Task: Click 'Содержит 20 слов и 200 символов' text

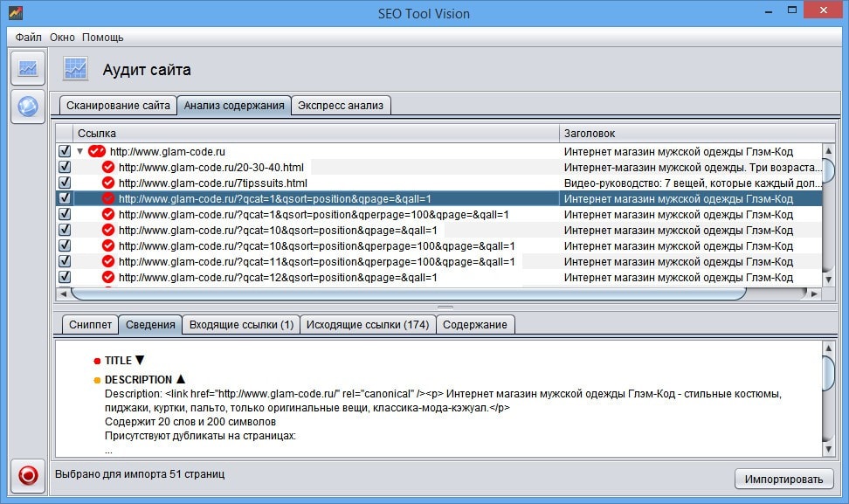Action: (x=190, y=422)
